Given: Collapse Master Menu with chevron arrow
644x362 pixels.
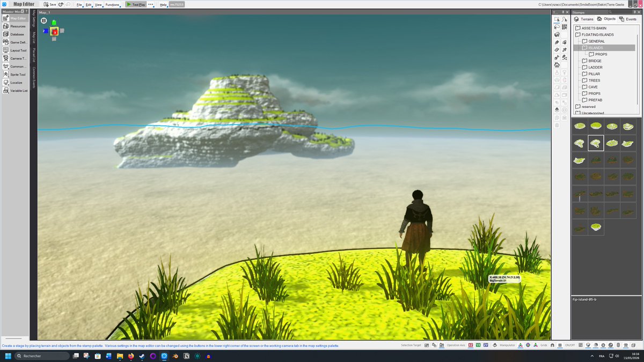Looking at the screenshot, I should pyautogui.click(x=23, y=11).
